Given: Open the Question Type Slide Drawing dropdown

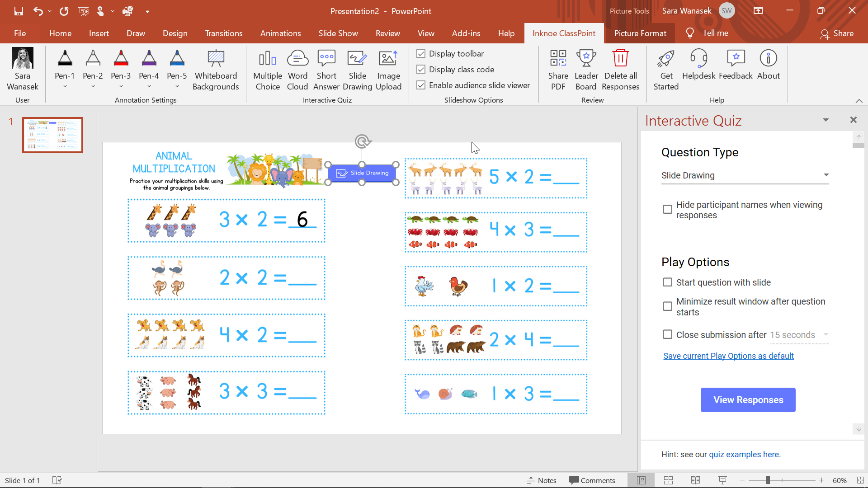Looking at the screenshot, I should coord(745,175).
